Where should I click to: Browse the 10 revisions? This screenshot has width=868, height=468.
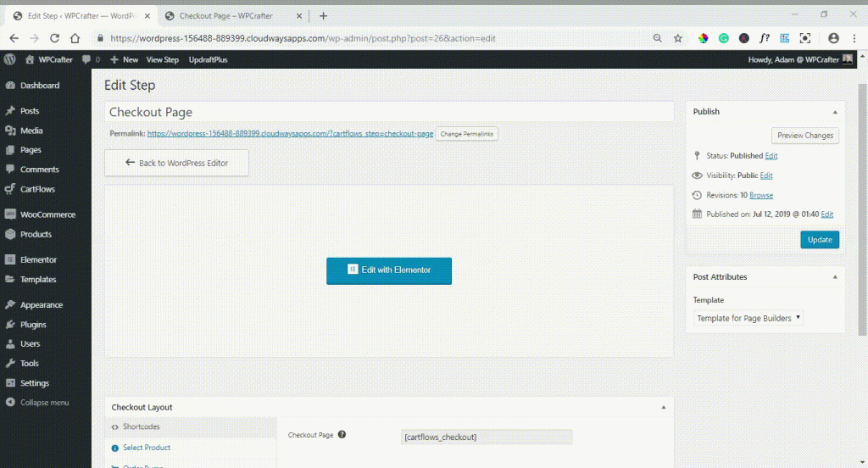point(761,195)
